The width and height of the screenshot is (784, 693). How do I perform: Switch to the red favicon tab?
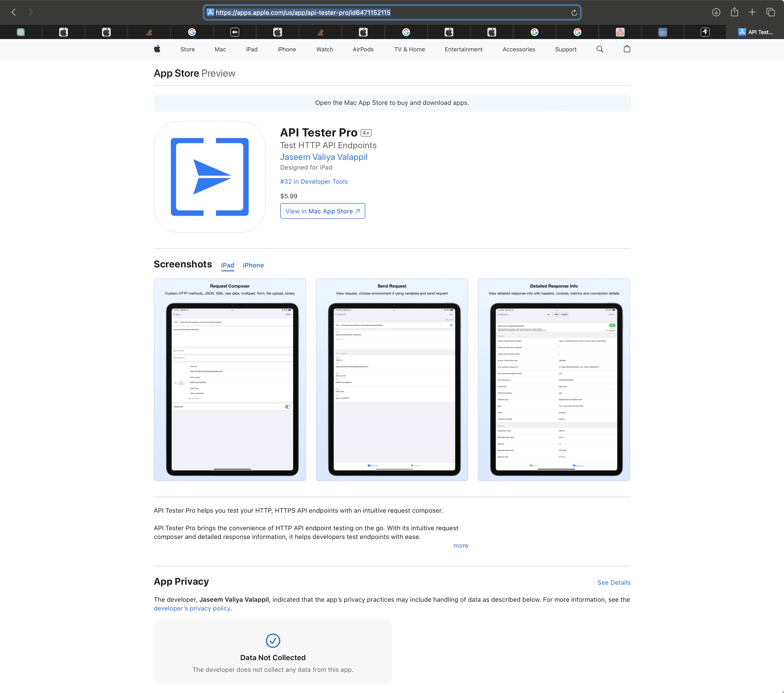tap(620, 32)
